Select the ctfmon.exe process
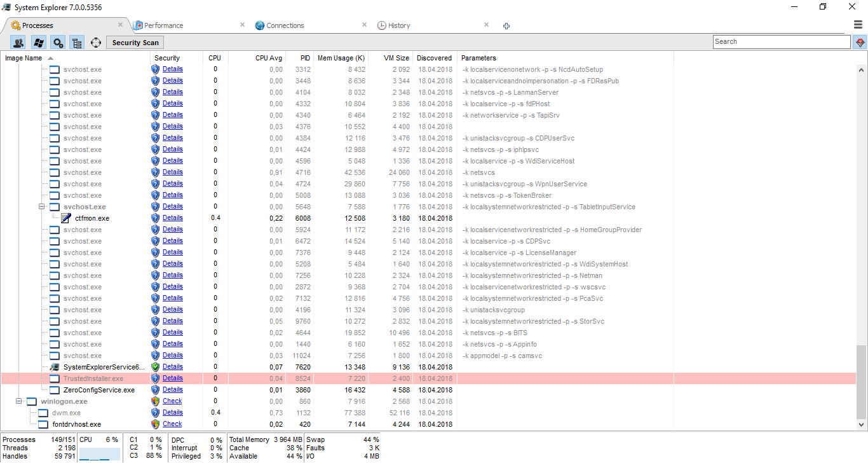The height and width of the screenshot is (463, 868). coord(92,218)
